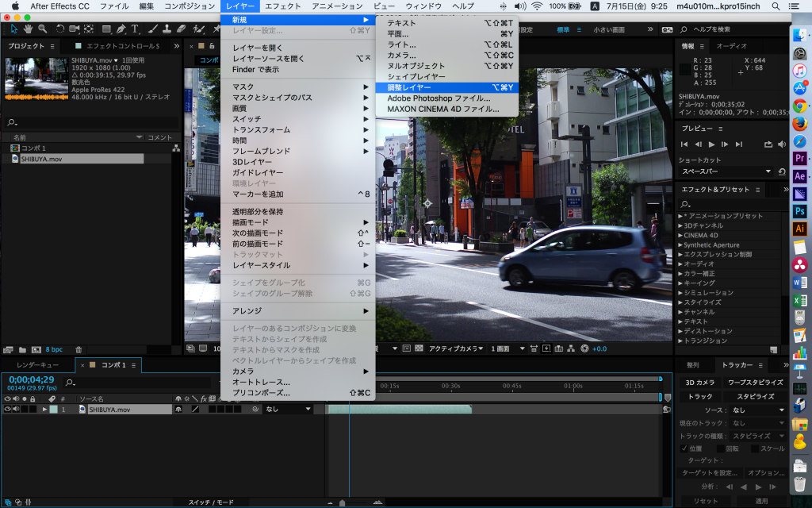Enable the スケール checkbox in Tracker
This screenshot has width=812, height=508.
pyautogui.click(x=755, y=448)
